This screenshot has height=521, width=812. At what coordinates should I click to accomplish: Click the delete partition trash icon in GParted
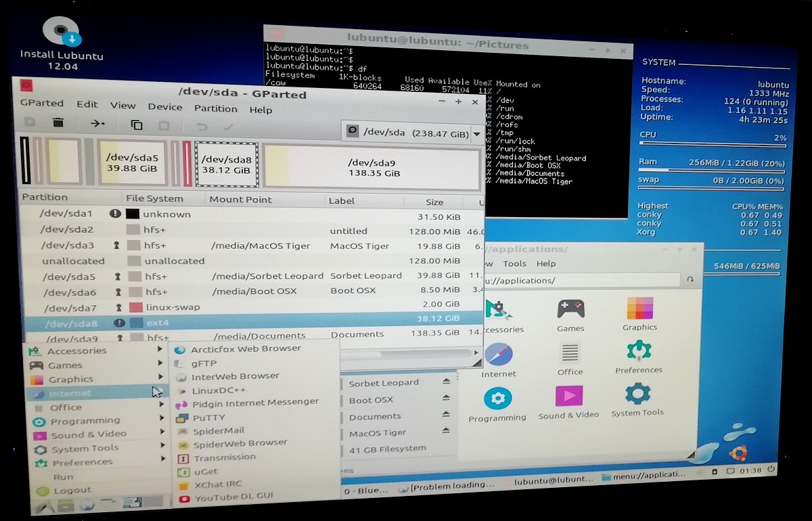click(58, 122)
